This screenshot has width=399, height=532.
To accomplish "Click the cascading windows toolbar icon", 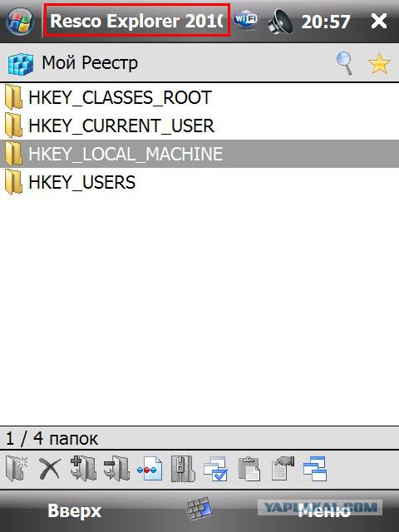I will [x=315, y=469].
